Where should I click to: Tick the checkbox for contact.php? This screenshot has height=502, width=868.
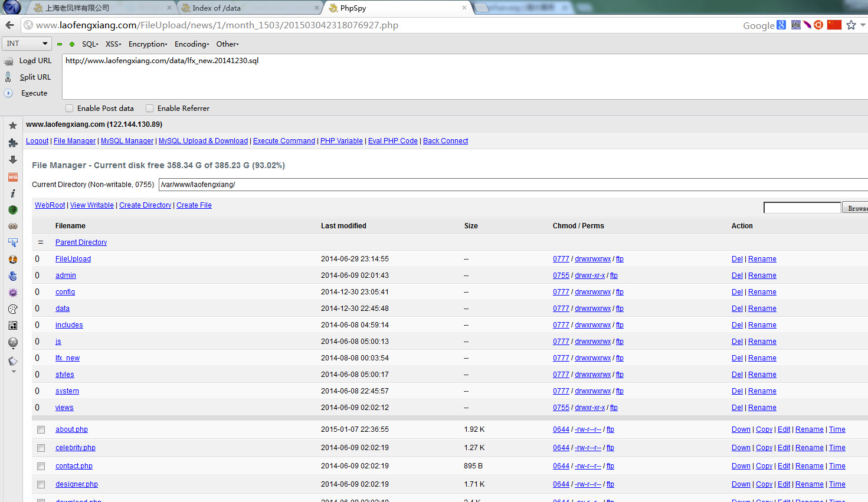41,467
